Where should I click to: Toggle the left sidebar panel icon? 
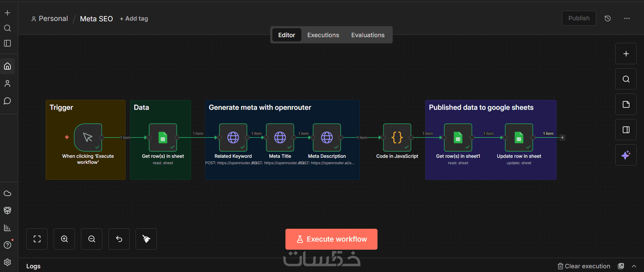tap(7, 43)
